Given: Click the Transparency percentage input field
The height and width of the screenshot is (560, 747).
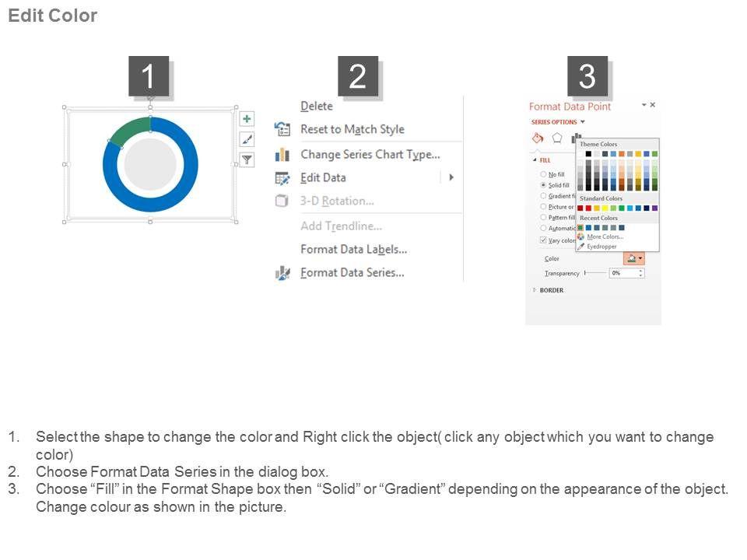Looking at the screenshot, I should click(x=624, y=274).
